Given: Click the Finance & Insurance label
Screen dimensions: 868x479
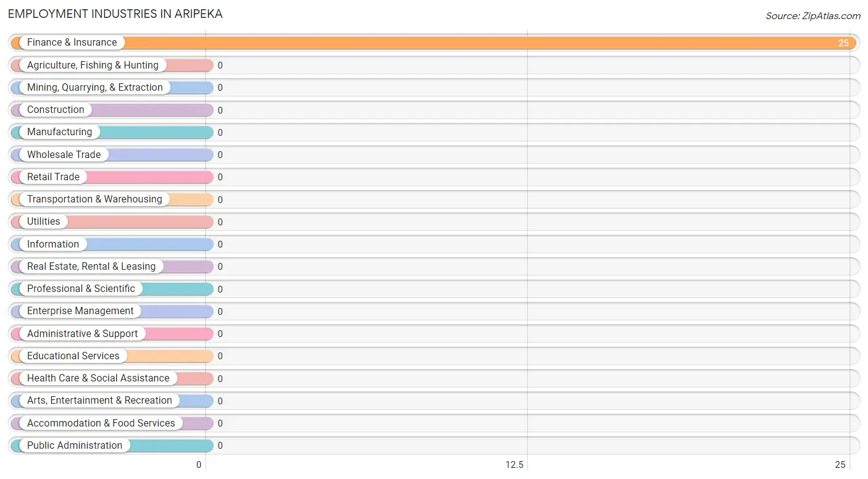Looking at the screenshot, I should click(72, 43).
